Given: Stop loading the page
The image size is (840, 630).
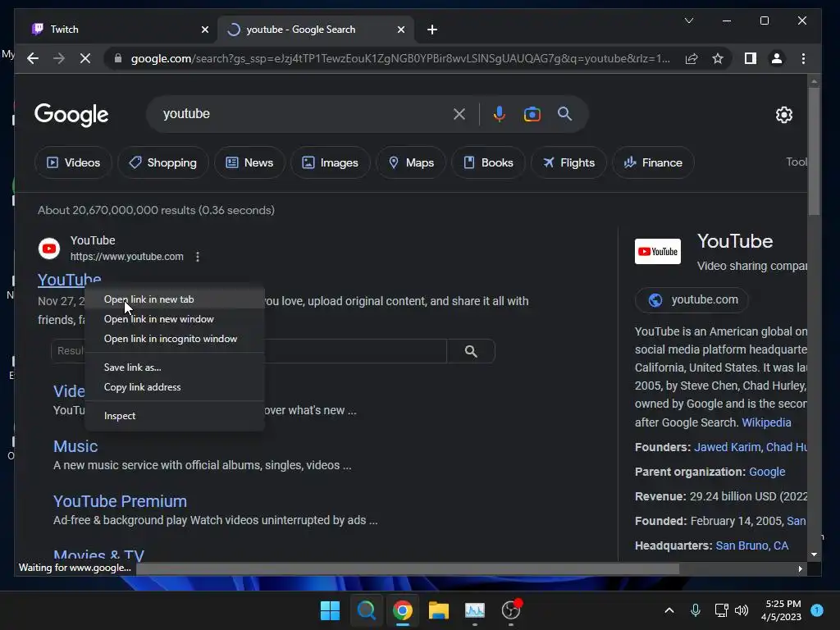Looking at the screenshot, I should coord(85,58).
